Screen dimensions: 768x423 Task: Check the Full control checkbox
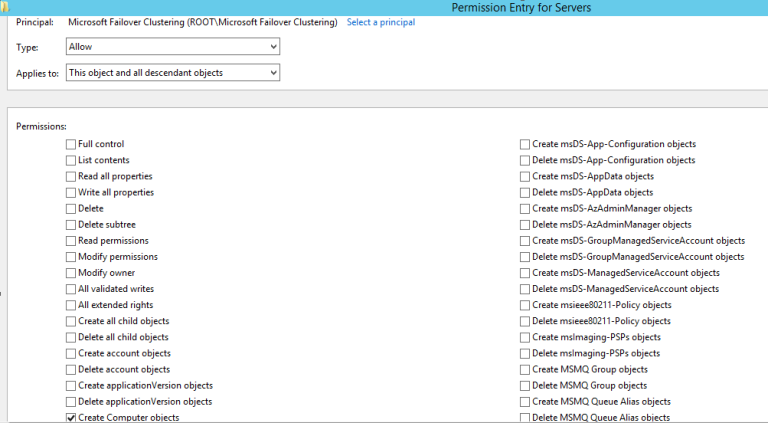[71, 144]
